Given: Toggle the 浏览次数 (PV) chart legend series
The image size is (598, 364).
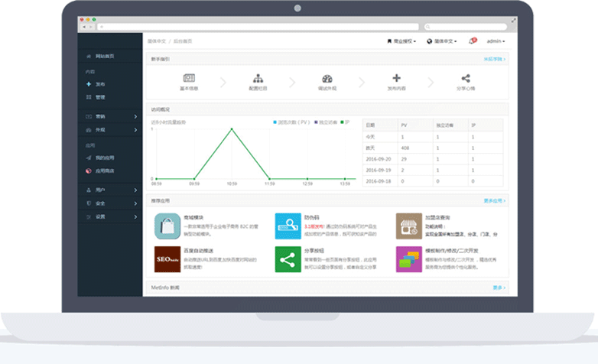Looking at the screenshot, I should (292, 122).
